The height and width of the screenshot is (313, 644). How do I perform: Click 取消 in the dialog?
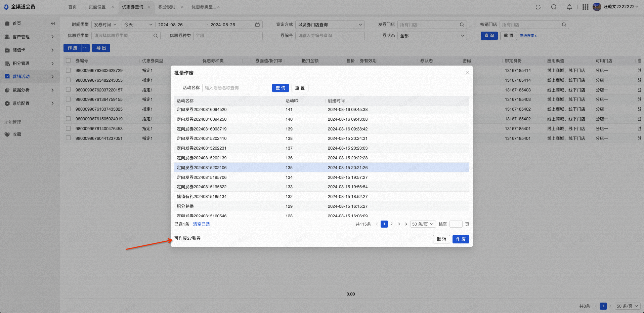(441, 239)
